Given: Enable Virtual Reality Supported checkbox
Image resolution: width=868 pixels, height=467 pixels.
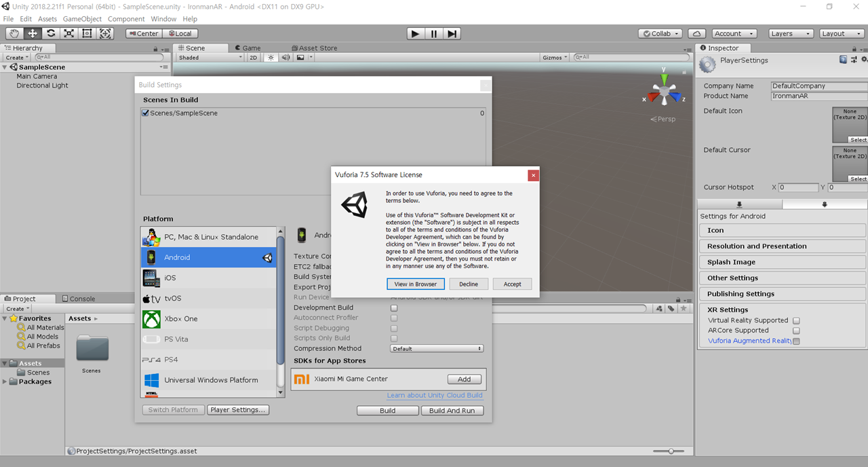Looking at the screenshot, I should coord(796,321).
